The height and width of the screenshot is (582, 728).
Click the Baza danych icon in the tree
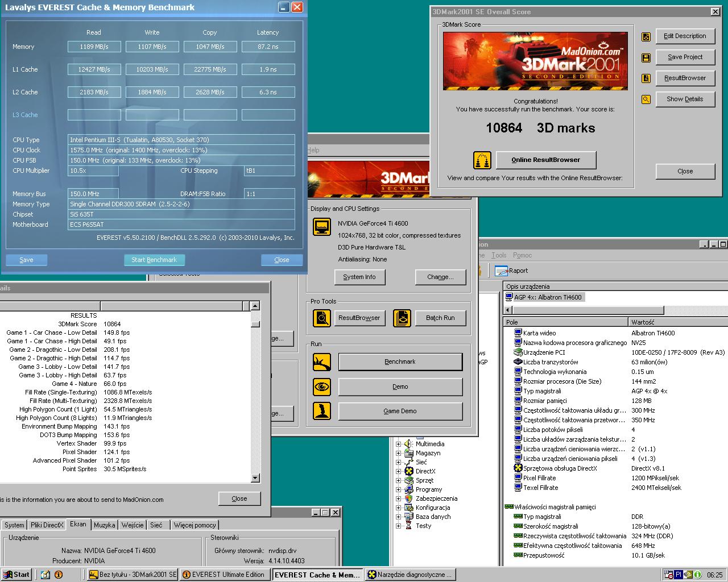(408, 517)
